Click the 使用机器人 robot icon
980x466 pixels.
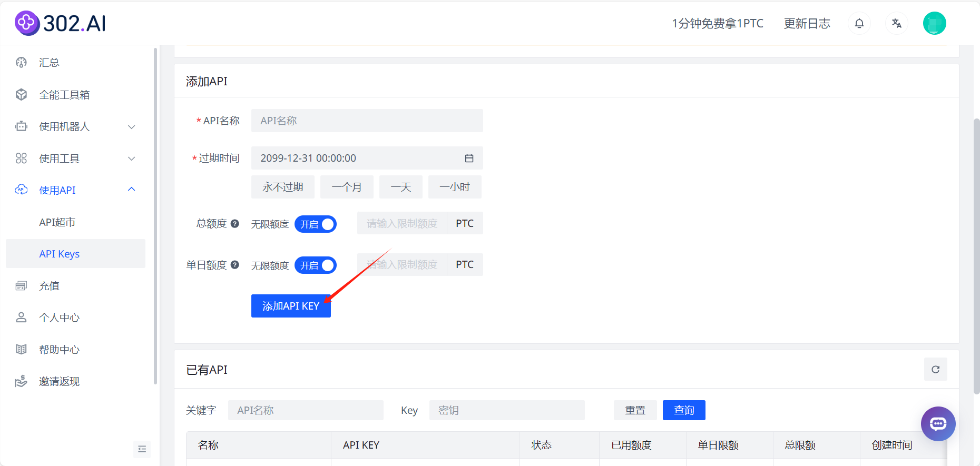click(x=21, y=126)
